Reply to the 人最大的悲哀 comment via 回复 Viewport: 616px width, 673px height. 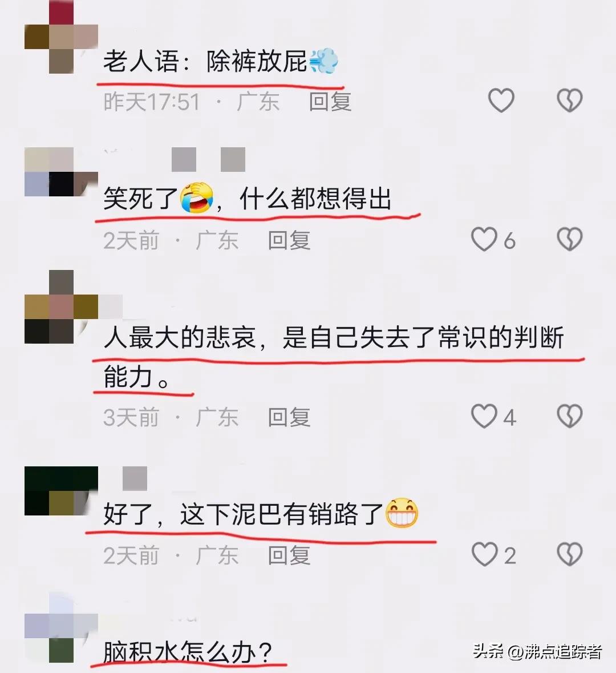coord(289,417)
